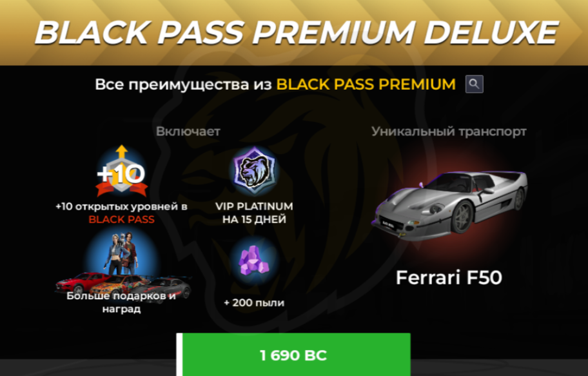Click the 'Уникальный транспорт' heading
This screenshot has width=588, height=376.
point(449,132)
